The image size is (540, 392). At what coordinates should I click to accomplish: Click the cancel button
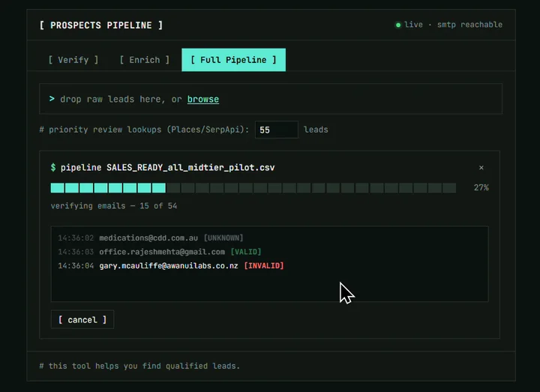point(82,320)
